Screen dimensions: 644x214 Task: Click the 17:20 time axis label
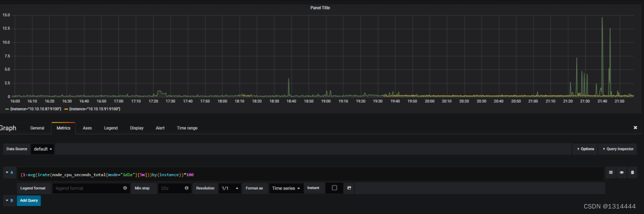153,101
